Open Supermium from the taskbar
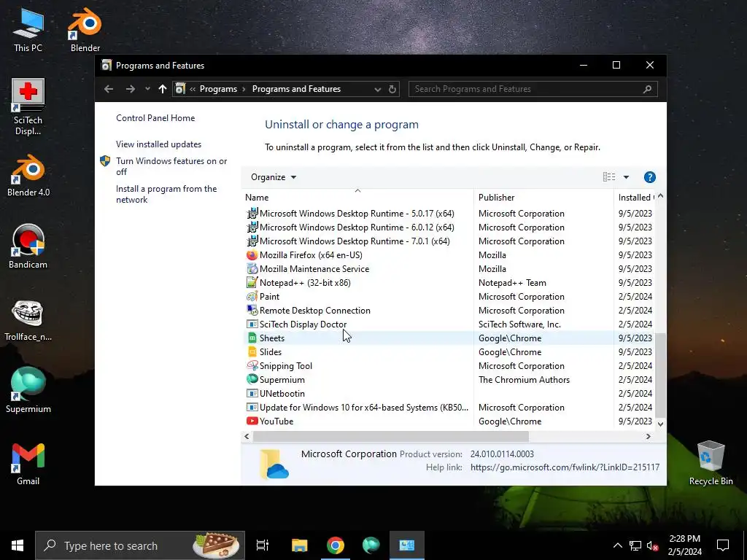 [x=371, y=545]
